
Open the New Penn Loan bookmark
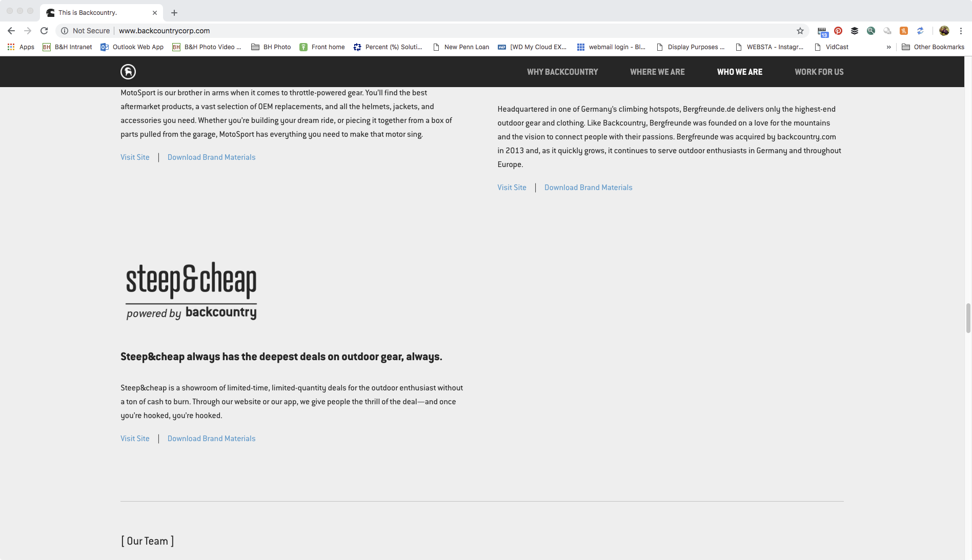tap(461, 47)
